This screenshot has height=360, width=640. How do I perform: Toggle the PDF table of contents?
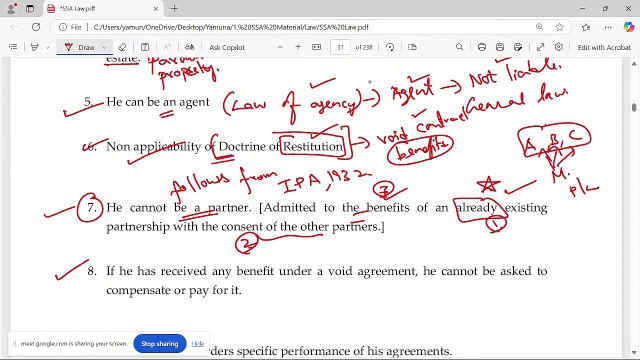coord(13,47)
